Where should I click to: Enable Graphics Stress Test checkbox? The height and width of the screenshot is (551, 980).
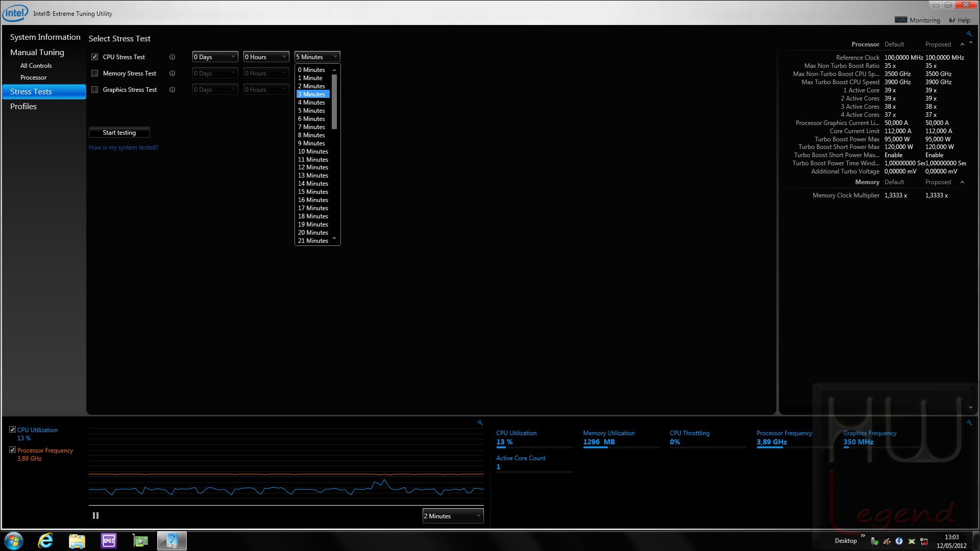tap(94, 90)
